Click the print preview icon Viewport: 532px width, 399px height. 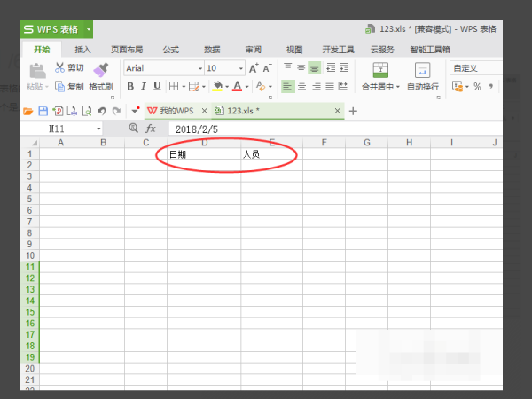pyautogui.click(x=87, y=111)
